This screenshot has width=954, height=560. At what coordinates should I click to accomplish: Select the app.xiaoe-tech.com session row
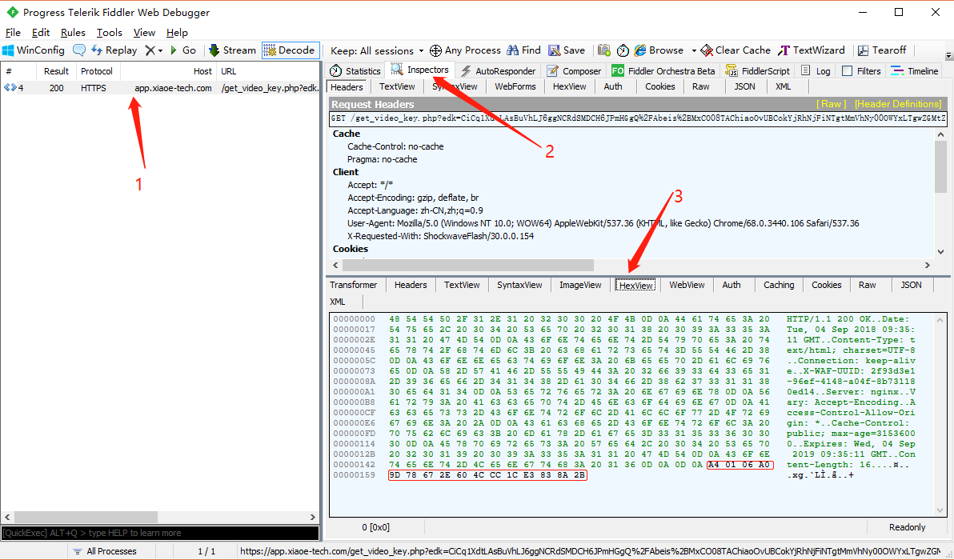point(161,88)
